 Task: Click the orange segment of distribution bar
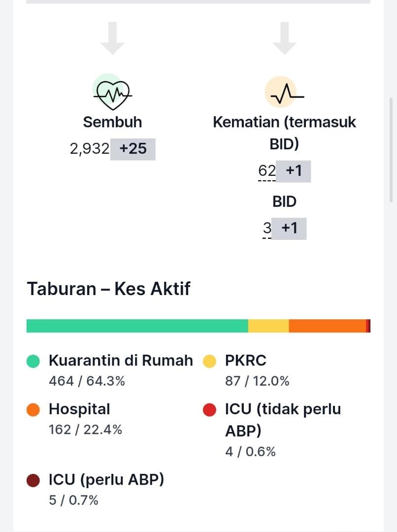328,326
